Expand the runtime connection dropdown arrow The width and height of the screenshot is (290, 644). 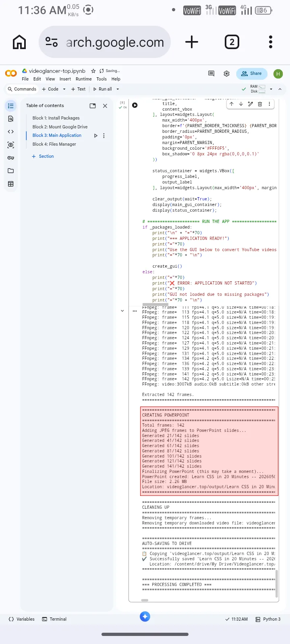(x=271, y=89)
